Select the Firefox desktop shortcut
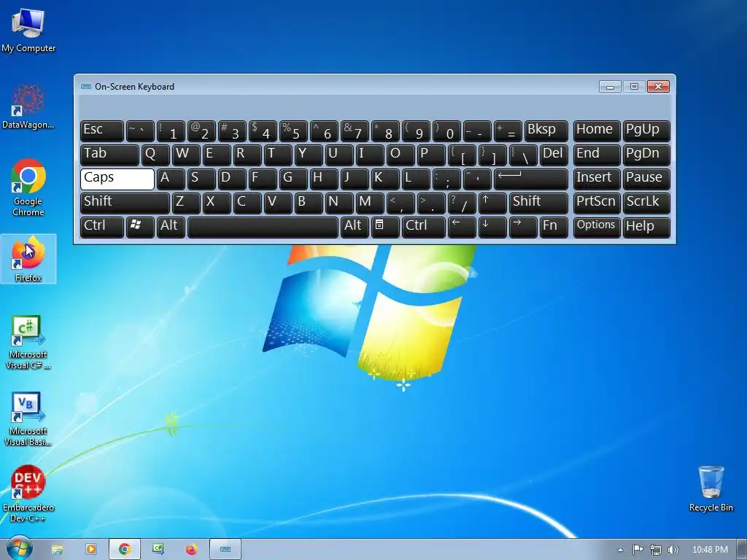This screenshot has height=560, width=747. point(28,259)
